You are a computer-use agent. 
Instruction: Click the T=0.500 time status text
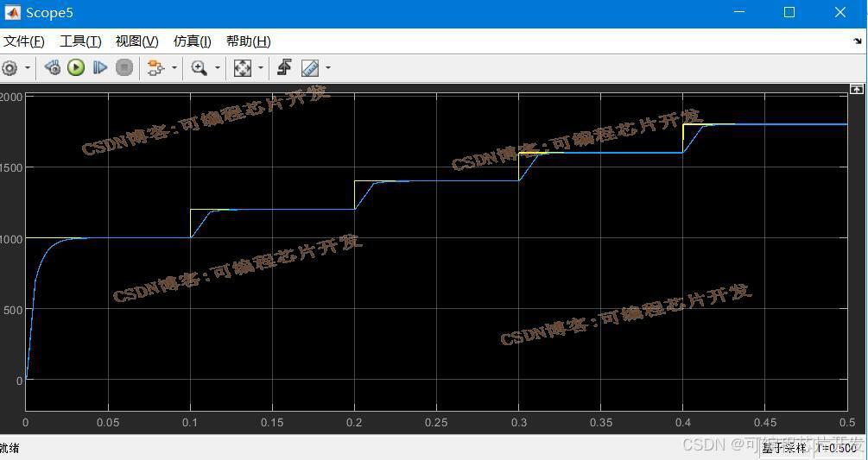pyautogui.click(x=836, y=449)
